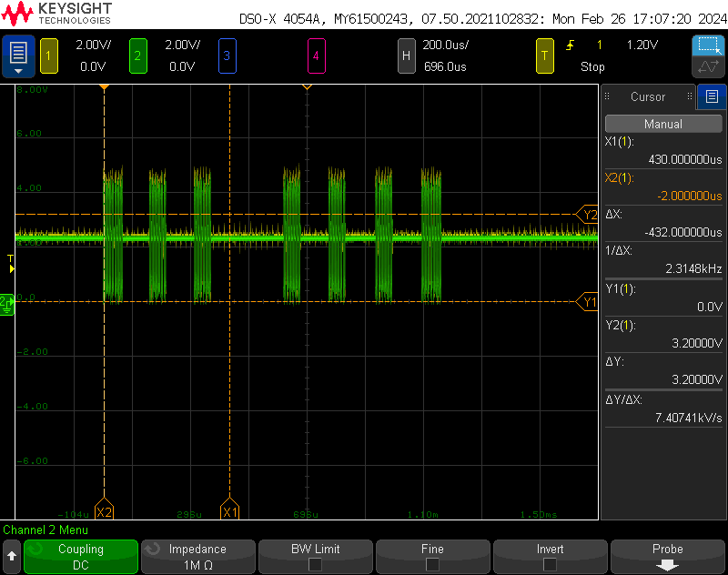Screen dimensions: 728x575
Task: Click the Cursor panel left grip dots
Action: [x=607, y=96]
